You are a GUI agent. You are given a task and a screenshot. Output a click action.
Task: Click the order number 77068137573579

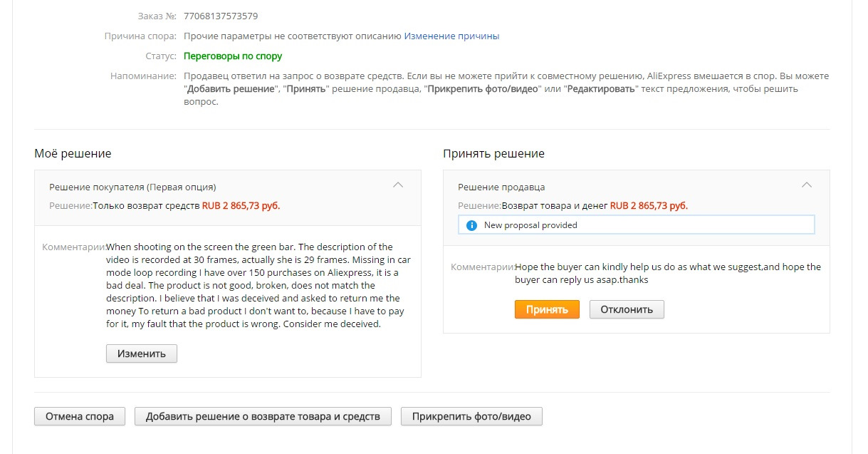[x=221, y=16]
